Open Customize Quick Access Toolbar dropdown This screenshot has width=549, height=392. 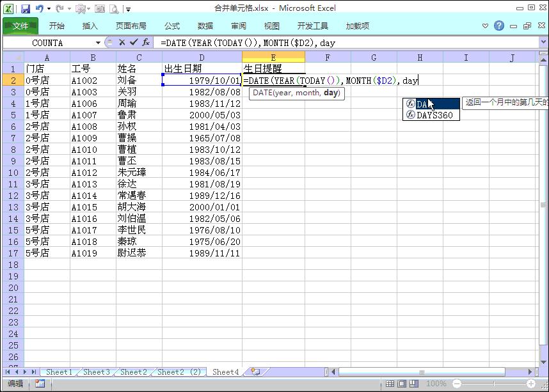pyautogui.click(x=128, y=10)
